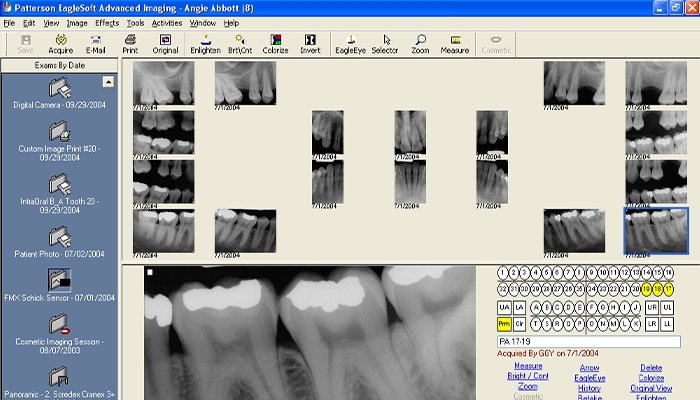Click the Original View link
The width and height of the screenshot is (700, 400).
650,387
